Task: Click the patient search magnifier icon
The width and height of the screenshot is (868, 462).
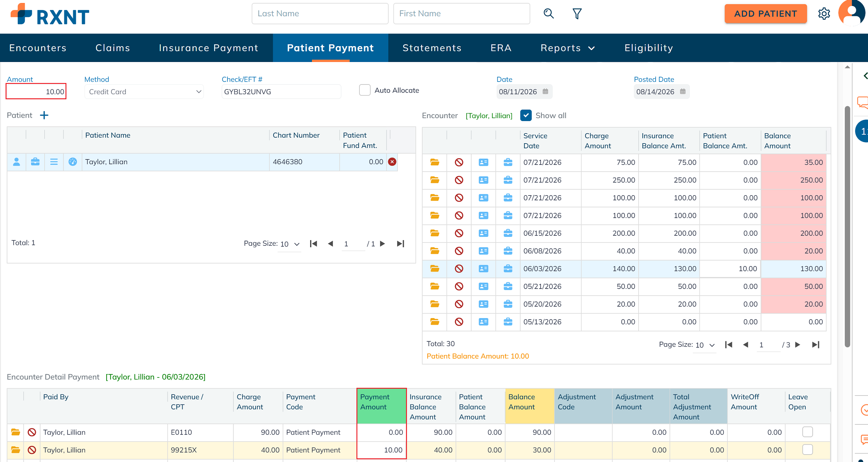Action: pos(549,14)
